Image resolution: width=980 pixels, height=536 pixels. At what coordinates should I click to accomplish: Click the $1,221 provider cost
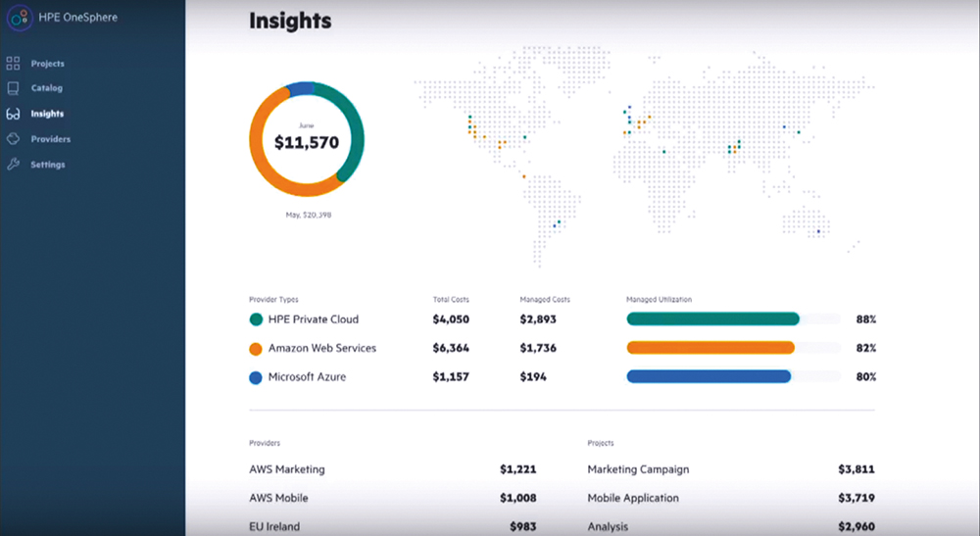pyautogui.click(x=518, y=469)
